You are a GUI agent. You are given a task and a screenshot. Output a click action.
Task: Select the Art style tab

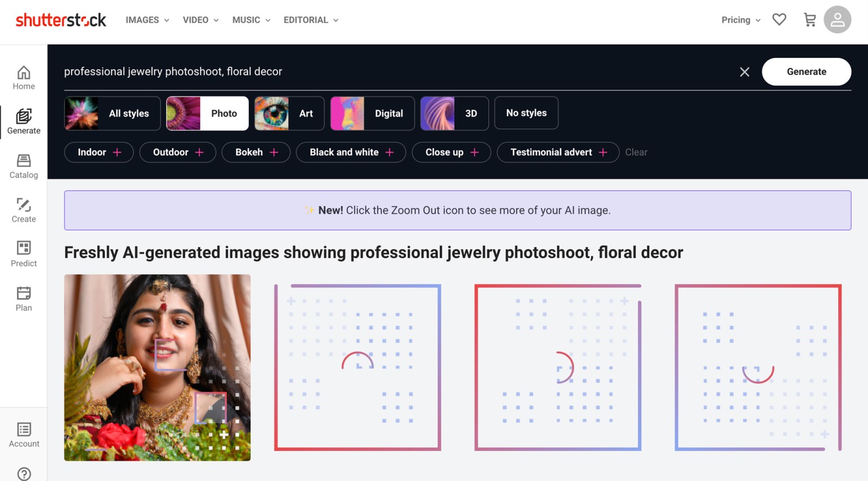pyautogui.click(x=289, y=113)
